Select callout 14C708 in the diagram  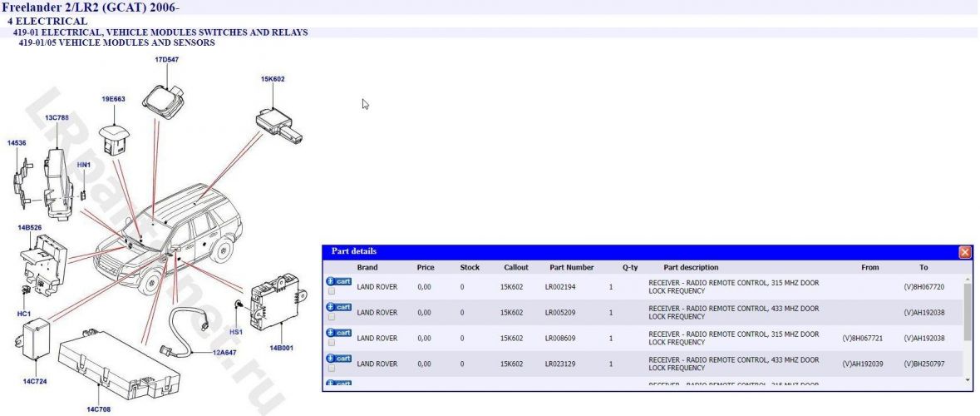(x=99, y=409)
